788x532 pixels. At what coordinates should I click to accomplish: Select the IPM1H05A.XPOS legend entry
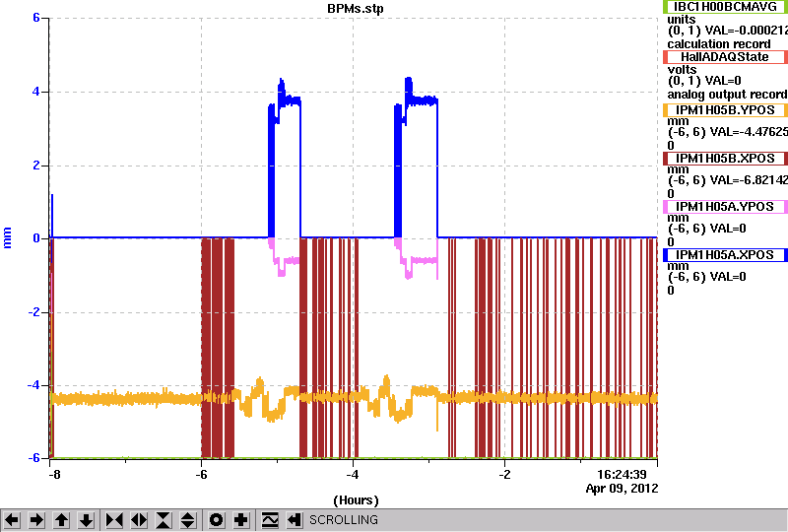click(725, 255)
